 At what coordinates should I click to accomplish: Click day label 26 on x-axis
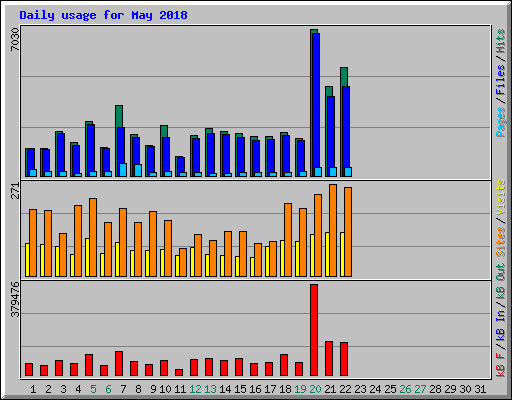(405, 389)
